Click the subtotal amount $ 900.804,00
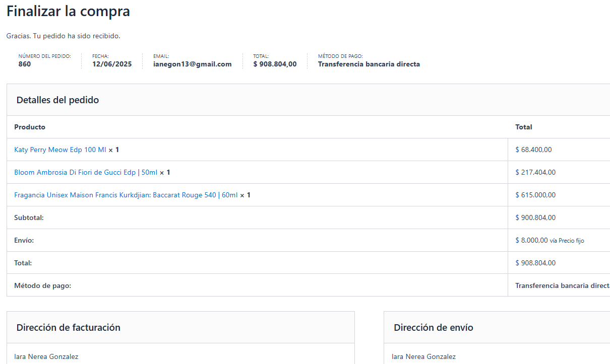 click(x=535, y=217)
